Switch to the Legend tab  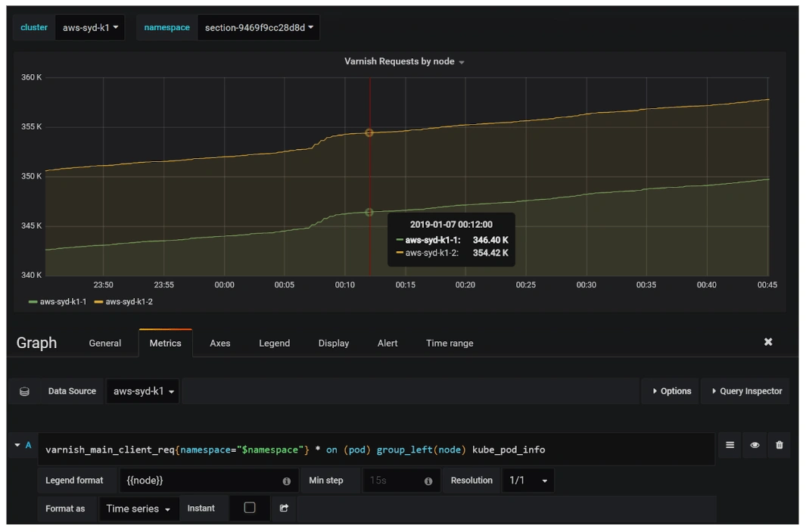coord(275,344)
